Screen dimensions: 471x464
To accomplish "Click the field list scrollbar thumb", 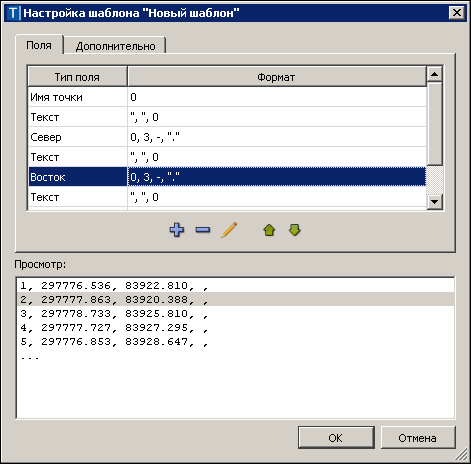I will pos(434,124).
